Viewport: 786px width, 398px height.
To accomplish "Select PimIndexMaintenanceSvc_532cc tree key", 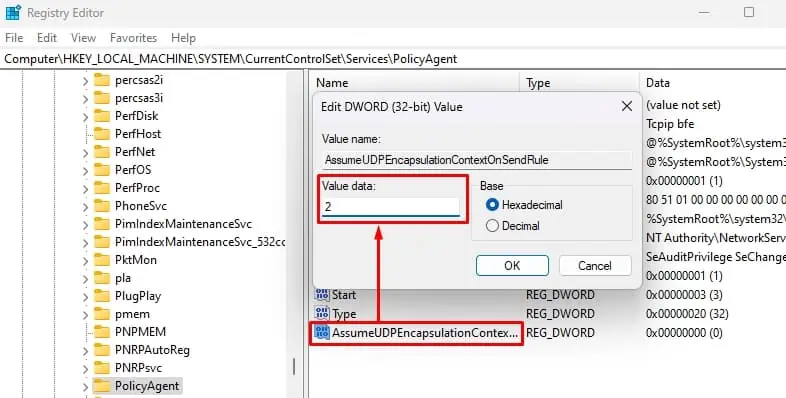I will 200,242.
